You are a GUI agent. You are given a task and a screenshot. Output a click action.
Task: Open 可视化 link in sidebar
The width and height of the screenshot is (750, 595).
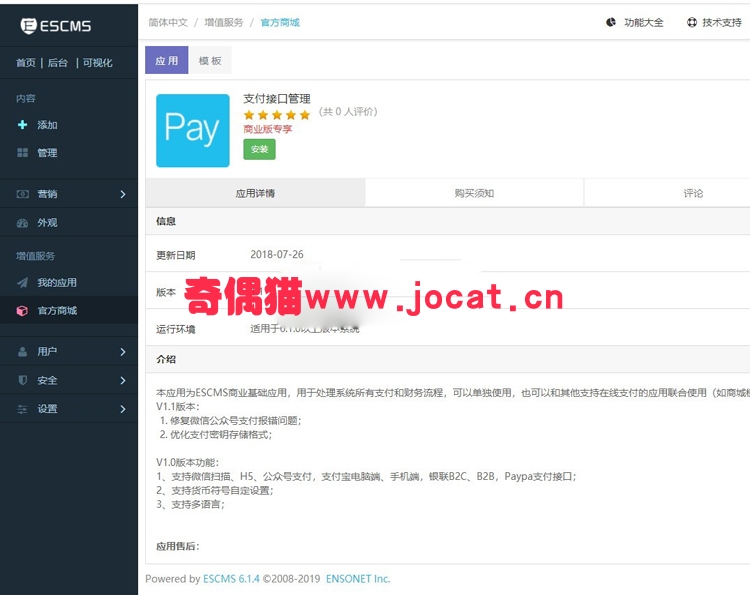tap(98, 63)
